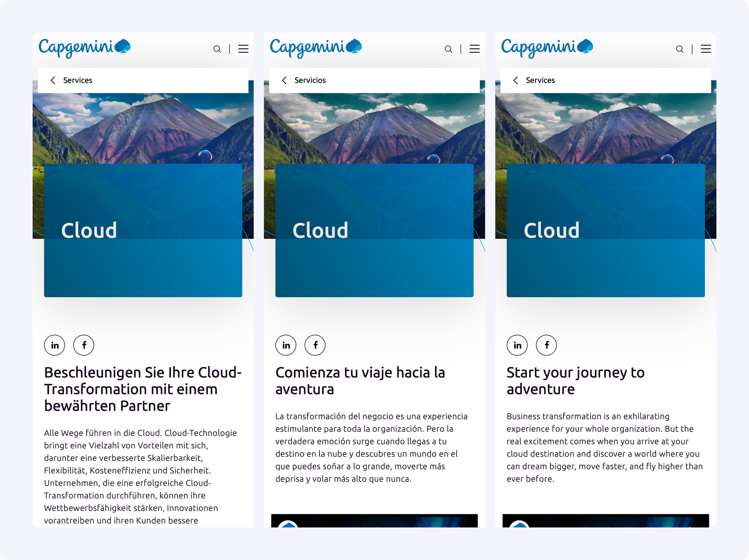The height and width of the screenshot is (560, 749).
Task: Open the hamburger menu on the English page
Action: coord(706,49)
